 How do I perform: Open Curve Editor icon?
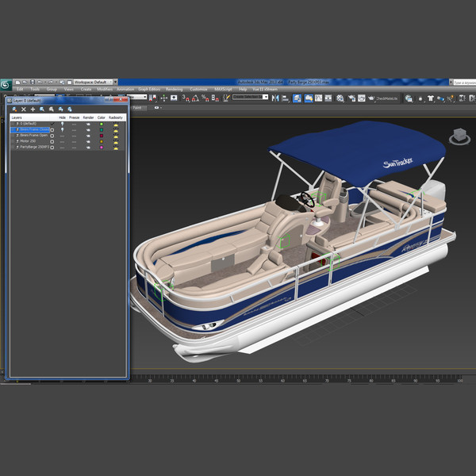(318, 98)
